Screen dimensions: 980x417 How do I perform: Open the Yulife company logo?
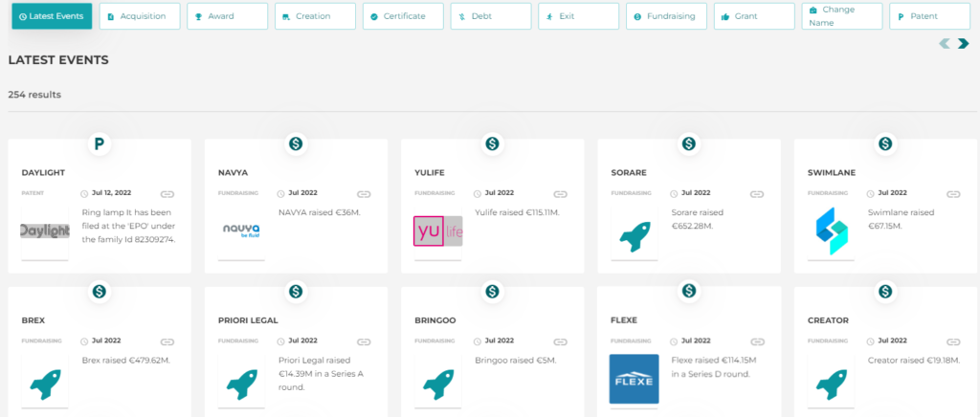point(437,230)
